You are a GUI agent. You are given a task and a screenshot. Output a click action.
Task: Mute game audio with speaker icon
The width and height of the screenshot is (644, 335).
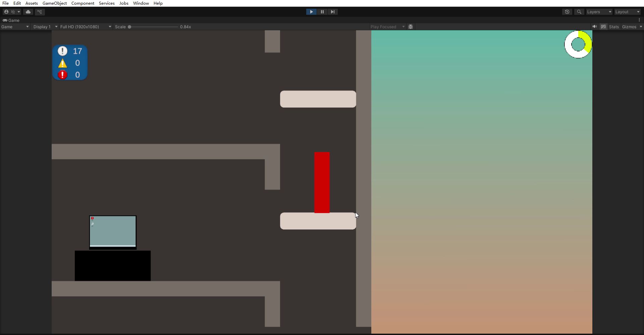coord(595,27)
